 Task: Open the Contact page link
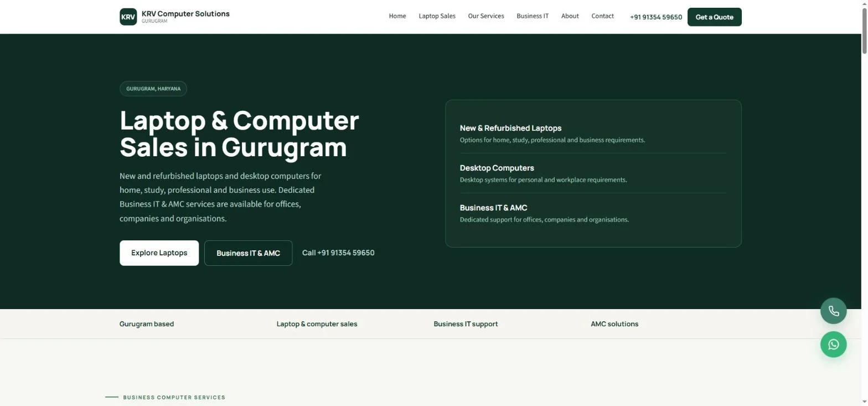click(602, 16)
